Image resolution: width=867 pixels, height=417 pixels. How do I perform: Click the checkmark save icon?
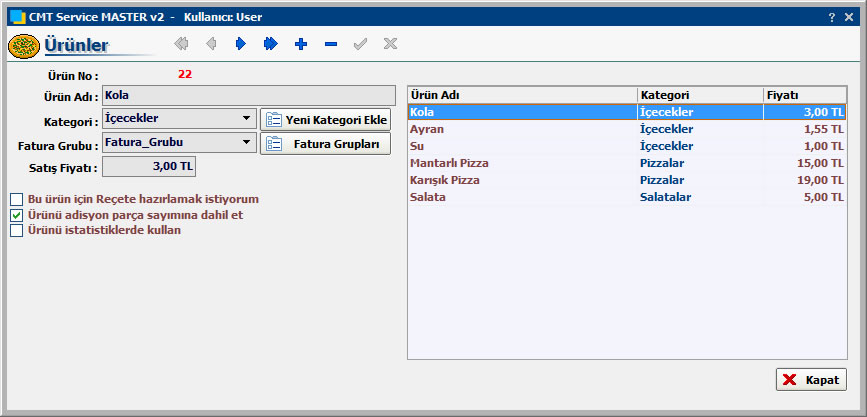pos(361,44)
